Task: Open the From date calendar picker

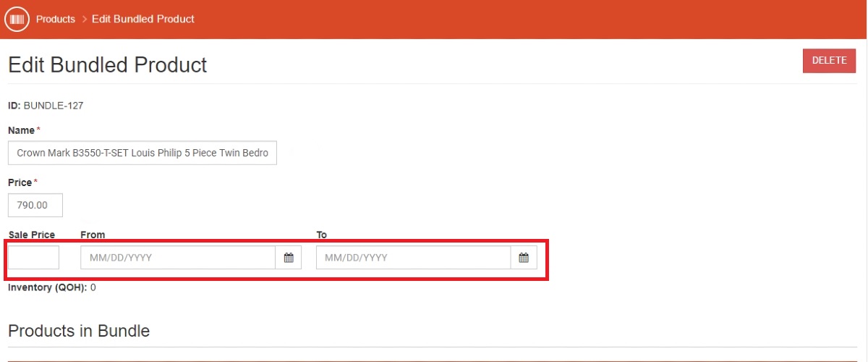Action: coord(289,258)
